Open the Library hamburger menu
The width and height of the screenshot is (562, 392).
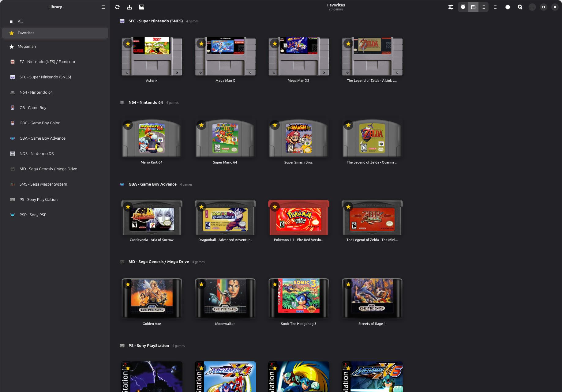pyautogui.click(x=103, y=7)
